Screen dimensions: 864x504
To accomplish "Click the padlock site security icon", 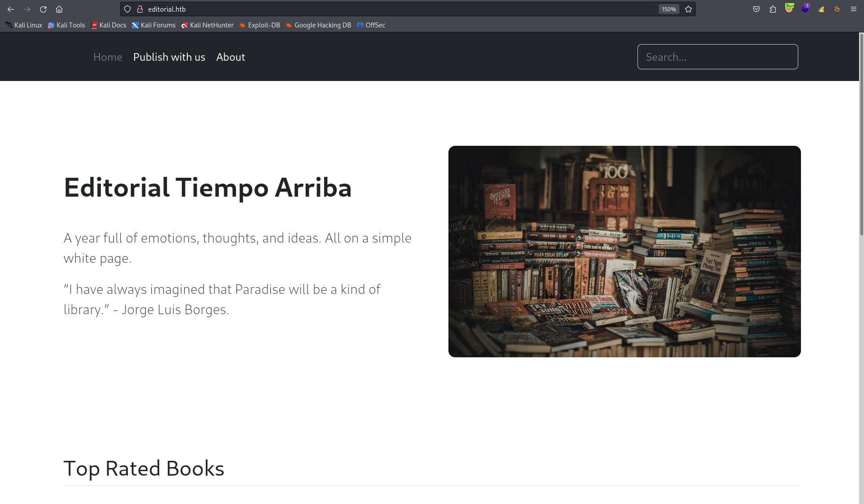I will point(140,9).
